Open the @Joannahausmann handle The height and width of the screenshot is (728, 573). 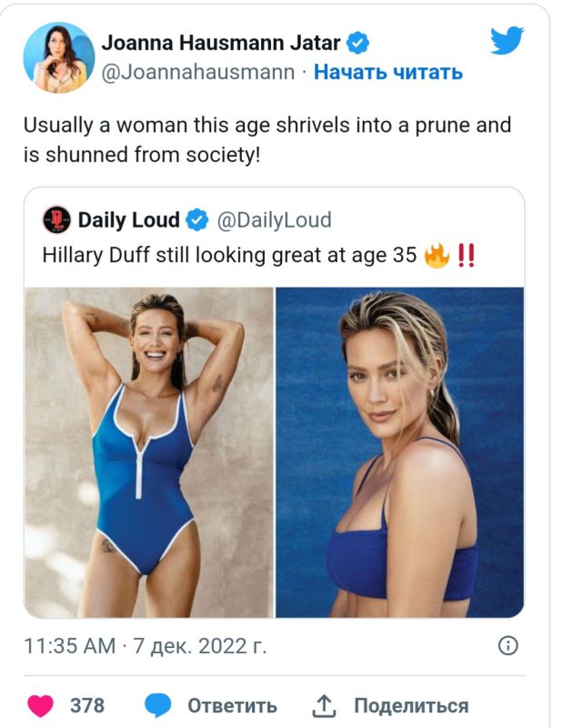pyautogui.click(x=198, y=72)
